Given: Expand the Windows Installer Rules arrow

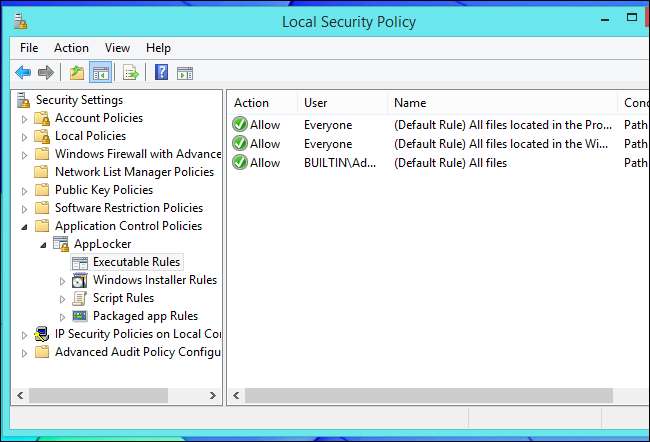Looking at the screenshot, I should pyautogui.click(x=62, y=281).
